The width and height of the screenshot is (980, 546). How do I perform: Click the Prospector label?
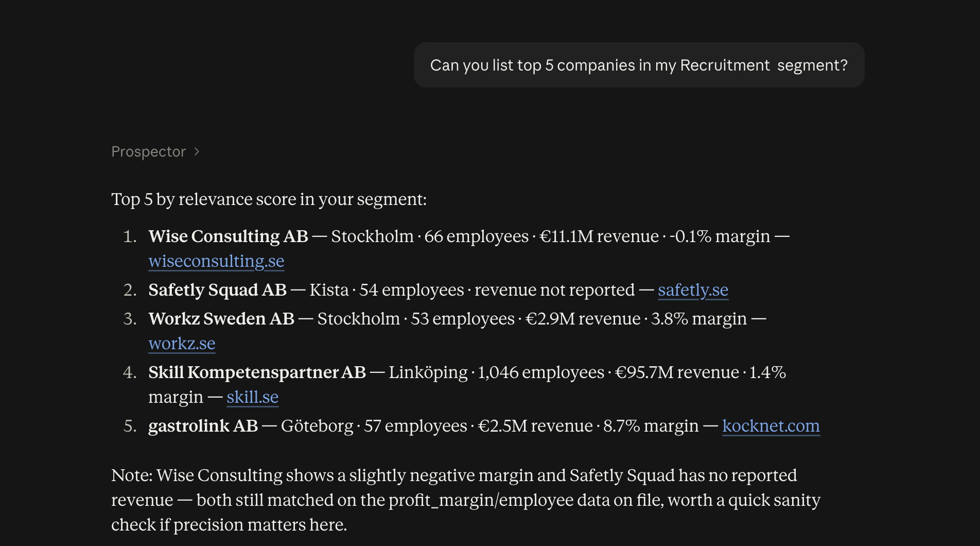(x=148, y=151)
